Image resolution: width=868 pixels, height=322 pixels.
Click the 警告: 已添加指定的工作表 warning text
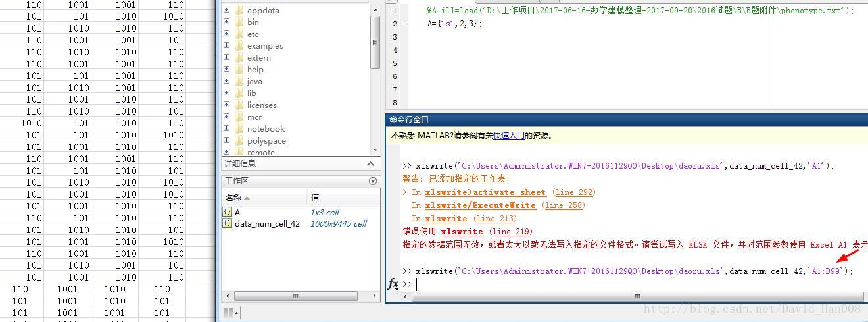(457, 178)
